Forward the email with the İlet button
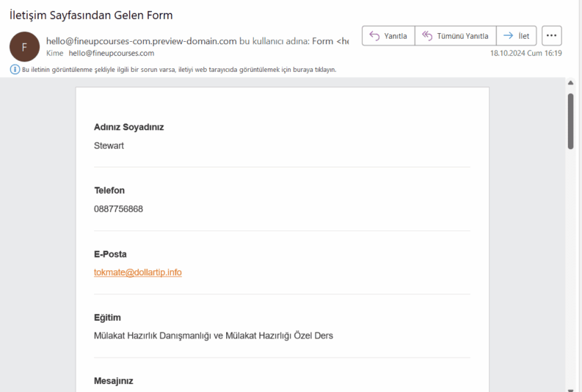The image size is (582, 392). click(x=517, y=36)
